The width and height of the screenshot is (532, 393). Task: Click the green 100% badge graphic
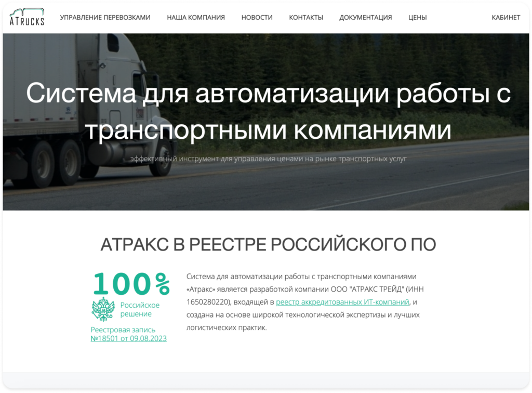coord(131,284)
